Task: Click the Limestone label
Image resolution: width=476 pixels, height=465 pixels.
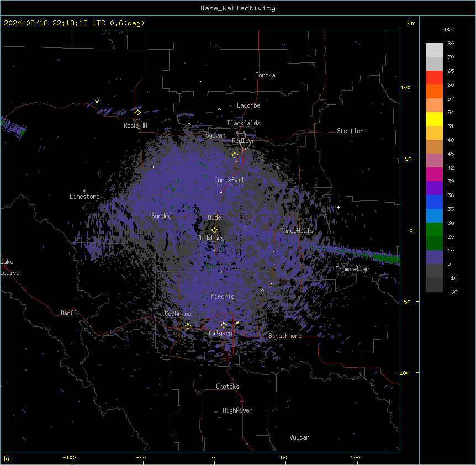Action: [x=84, y=197]
